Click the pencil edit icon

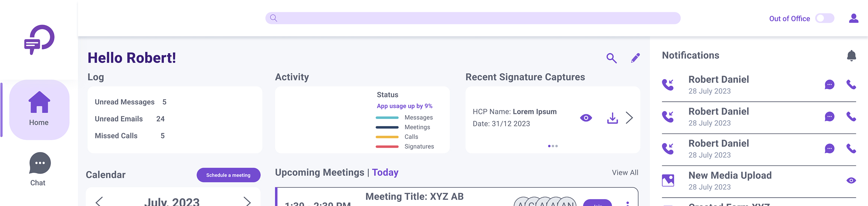point(635,58)
